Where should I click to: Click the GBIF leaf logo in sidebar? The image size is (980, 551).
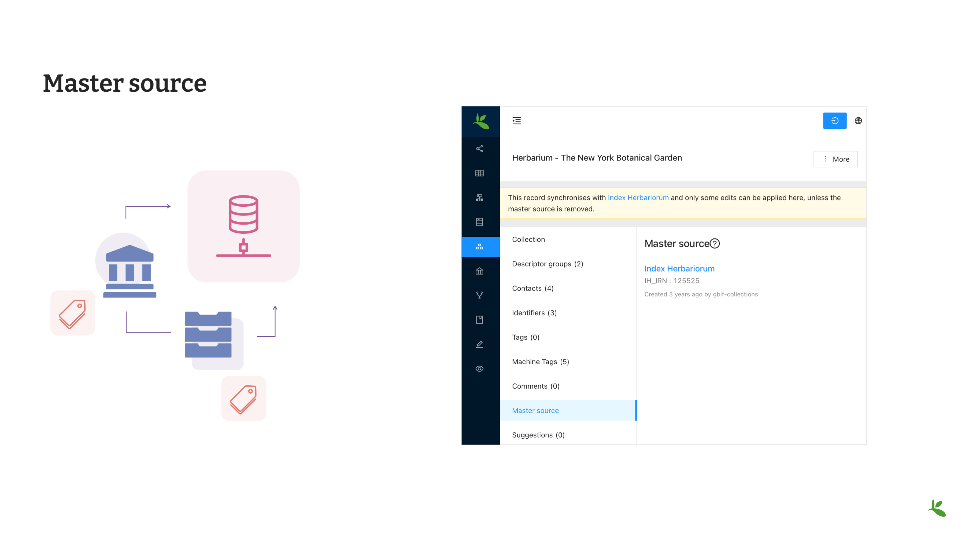click(x=480, y=121)
